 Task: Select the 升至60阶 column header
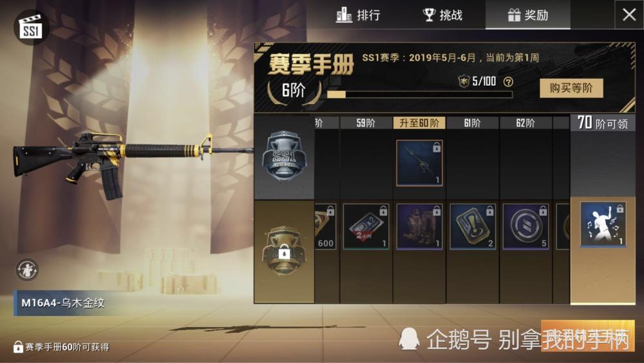point(419,123)
